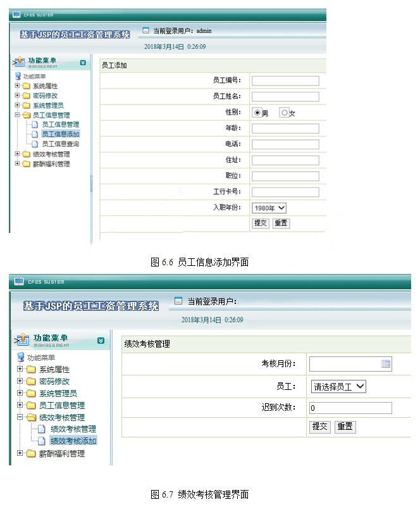Click the 薪酬福利管理 folder icon in the top tree
420x521 pixels.
(x=26, y=164)
